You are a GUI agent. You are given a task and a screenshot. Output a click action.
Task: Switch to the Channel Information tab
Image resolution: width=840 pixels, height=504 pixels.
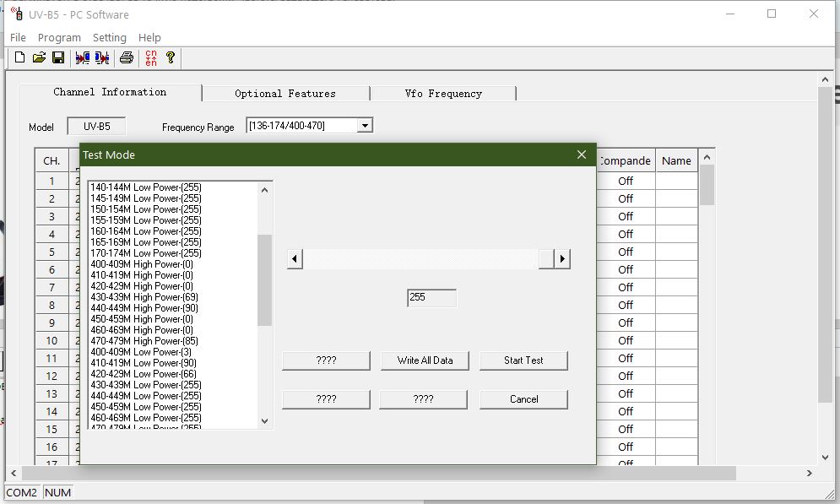110,92
